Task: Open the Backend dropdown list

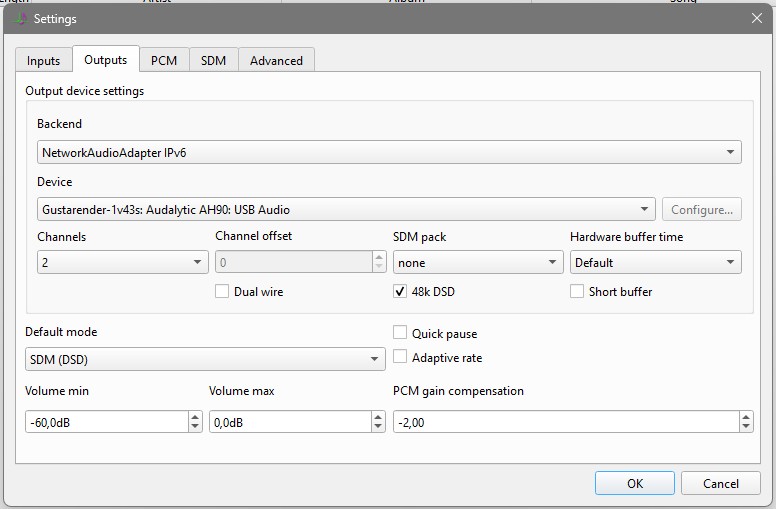Action: point(389,152)
